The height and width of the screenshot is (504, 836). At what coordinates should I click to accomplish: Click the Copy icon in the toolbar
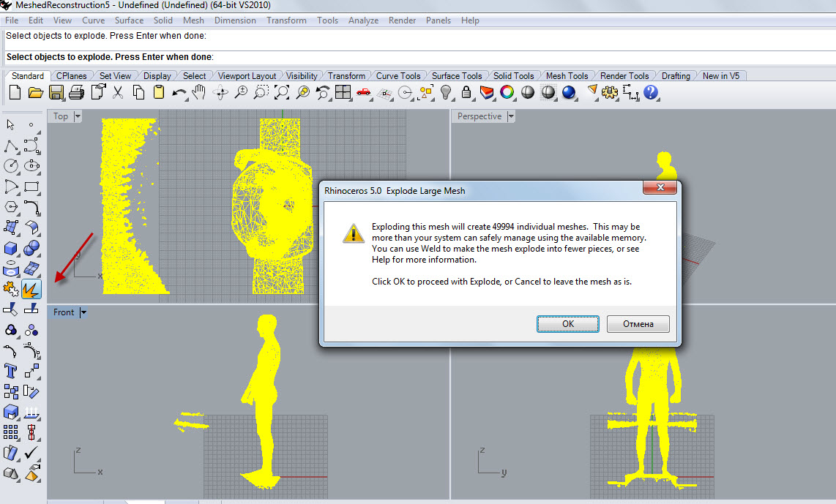point(138,93)
